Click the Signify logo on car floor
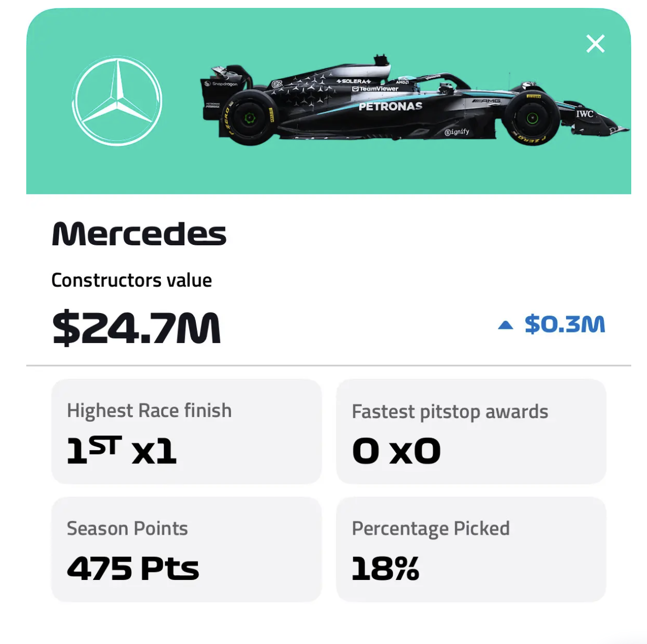The width and height of the screenshot is (647, 644). [x=457, y=132]
